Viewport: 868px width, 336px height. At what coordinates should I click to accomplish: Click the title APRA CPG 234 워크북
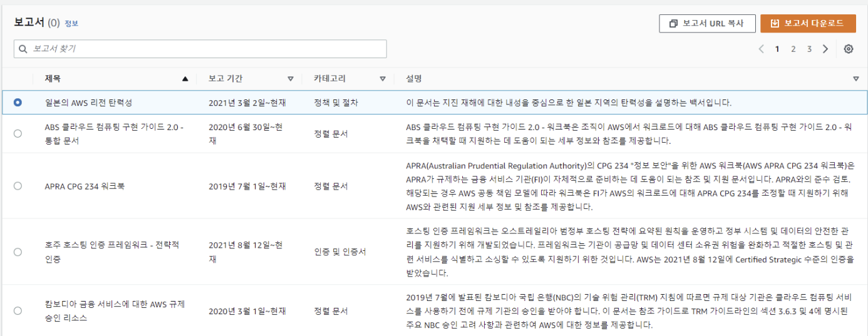point(85,186)
